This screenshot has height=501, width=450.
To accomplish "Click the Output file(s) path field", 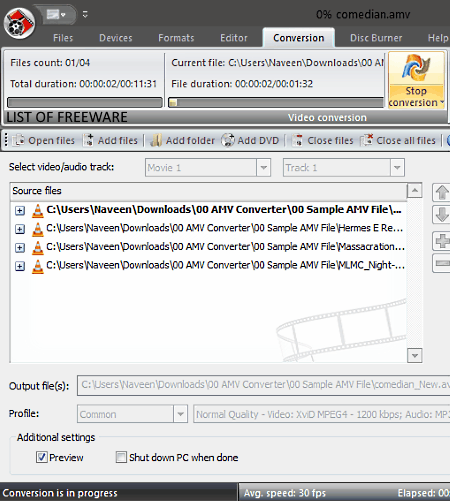I will point(264,385).
